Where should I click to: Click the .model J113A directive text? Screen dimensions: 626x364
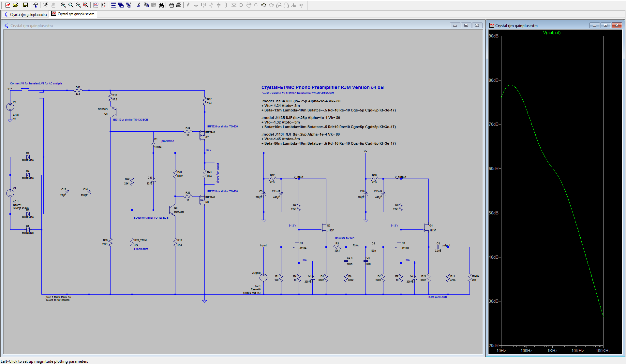328,106
